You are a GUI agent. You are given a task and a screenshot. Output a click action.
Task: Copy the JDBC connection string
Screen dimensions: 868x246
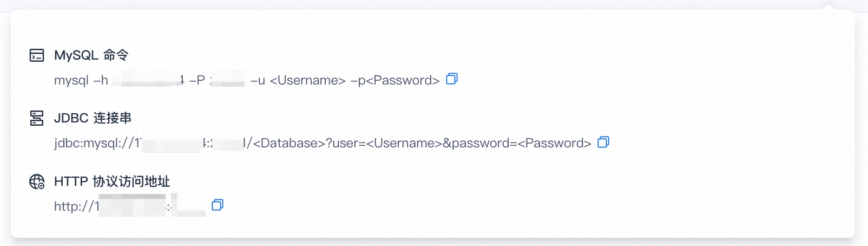(x=603, y=142)
